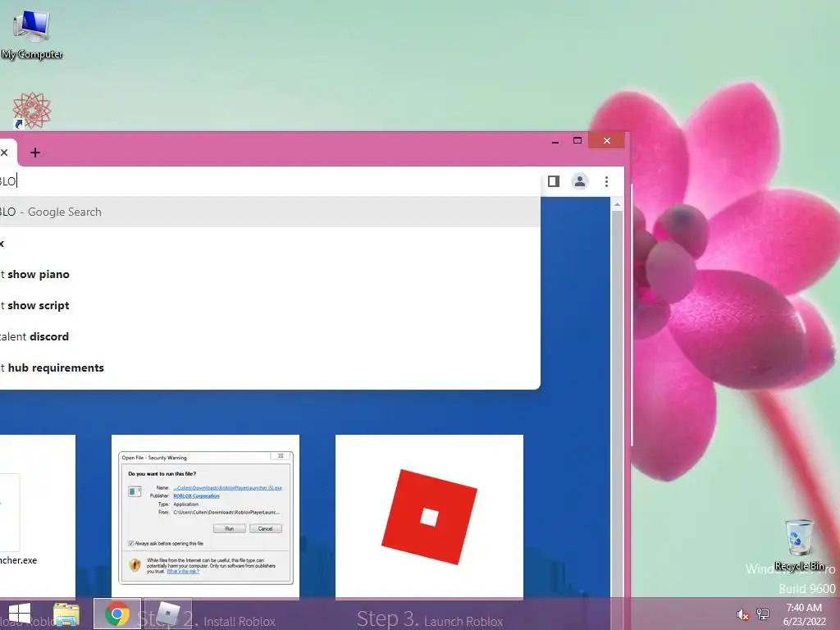Choose the 'show script' suggestion

(270, 305)
